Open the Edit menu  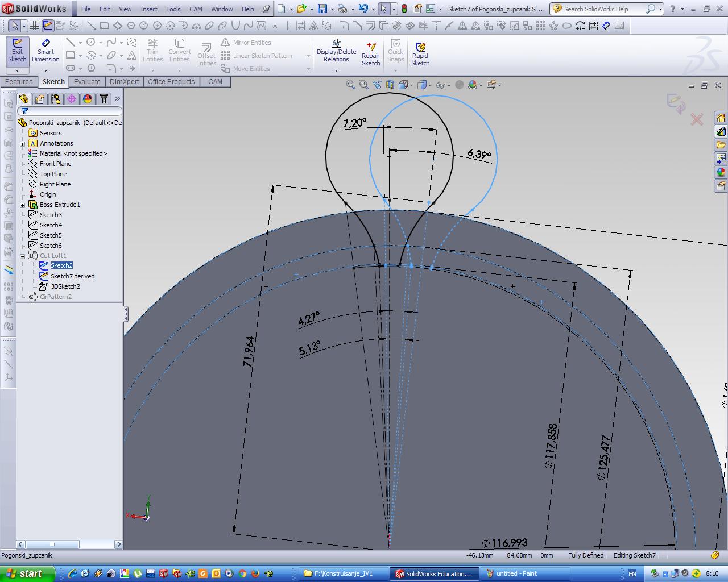tap(105, 9)
